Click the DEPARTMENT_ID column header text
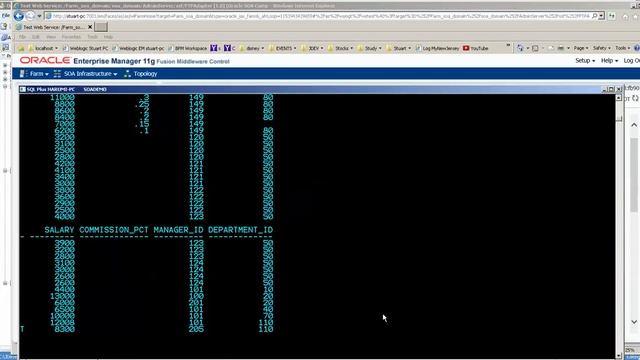The height and width of the screenshot is (360, 640). point(240,230)
